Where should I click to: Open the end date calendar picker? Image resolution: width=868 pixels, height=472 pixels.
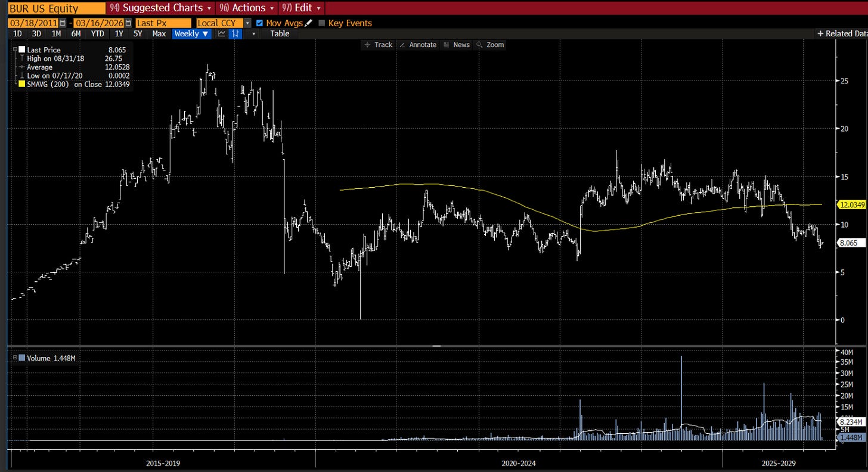128,23
